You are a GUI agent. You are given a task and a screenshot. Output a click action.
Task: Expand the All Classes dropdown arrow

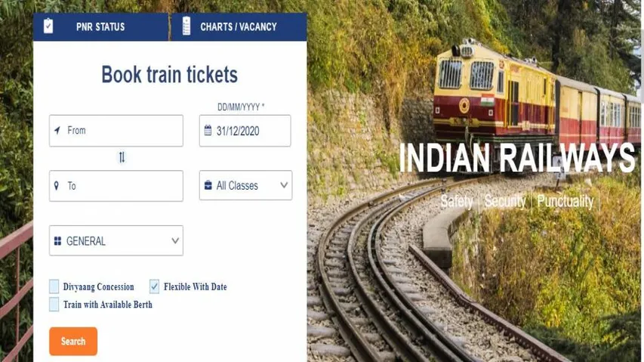(284, 185)
